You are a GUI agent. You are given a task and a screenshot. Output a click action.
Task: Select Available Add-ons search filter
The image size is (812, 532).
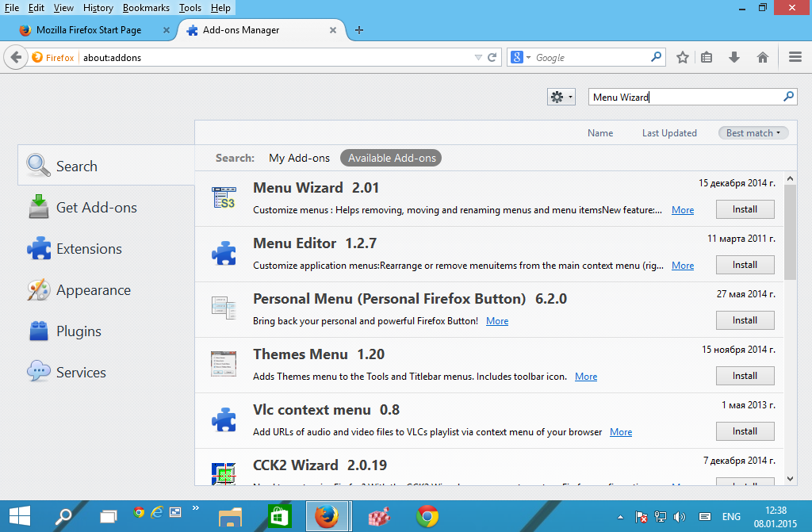tap(391, 158)
